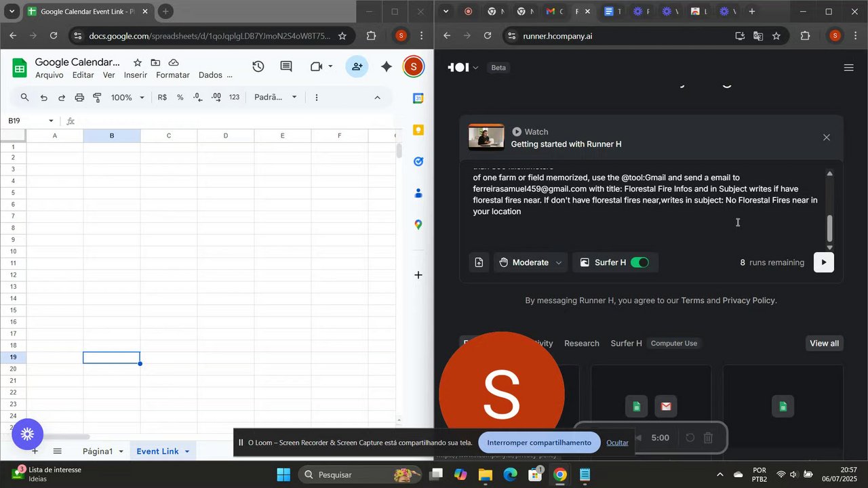Screen dimensions: 868x488
Task: Open the Runner H hamburger menu
Action: click(x=848, y=68)
